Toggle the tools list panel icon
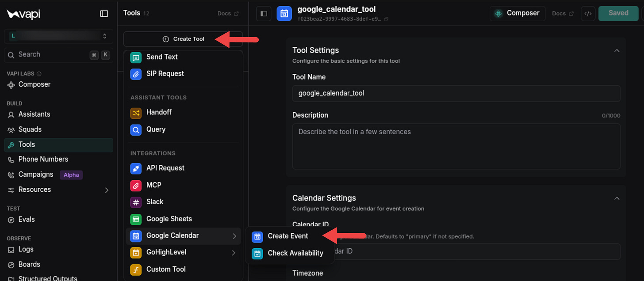The width and height of the screenshot is (644, 281). coord(264,14)
